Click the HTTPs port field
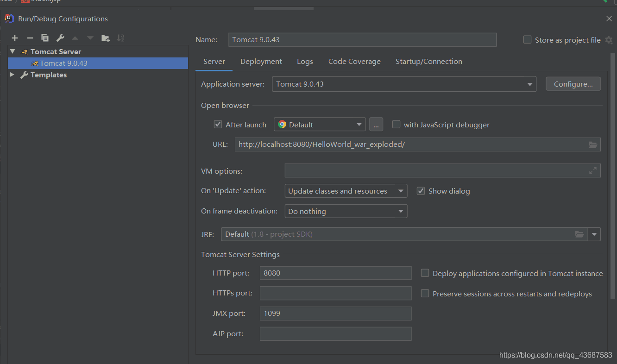The image size is (617, 364). coord(335,293)
